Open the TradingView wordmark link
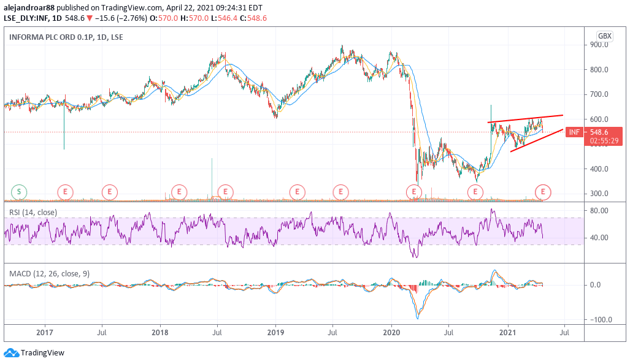 point(42,353)
